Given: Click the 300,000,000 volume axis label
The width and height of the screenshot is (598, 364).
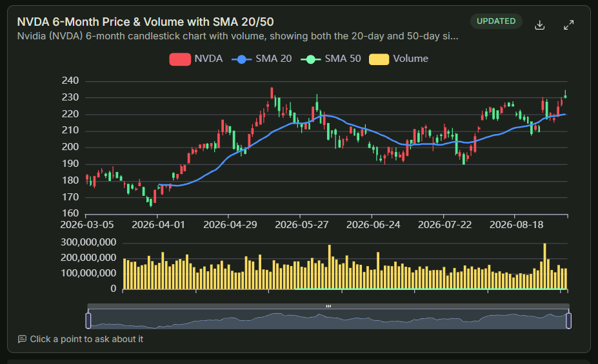Looking at the screenshot, I should 88,242.
